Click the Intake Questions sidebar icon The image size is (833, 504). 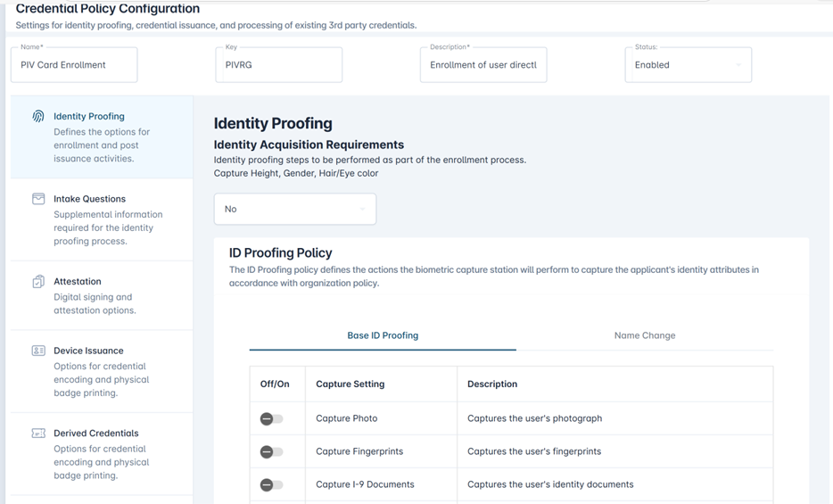(38, 199)
